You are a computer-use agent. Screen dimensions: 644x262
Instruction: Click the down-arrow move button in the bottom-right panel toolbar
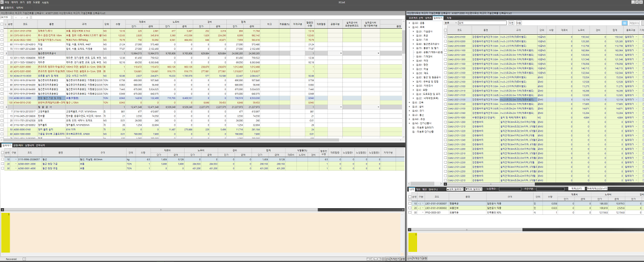pos(474,189)
